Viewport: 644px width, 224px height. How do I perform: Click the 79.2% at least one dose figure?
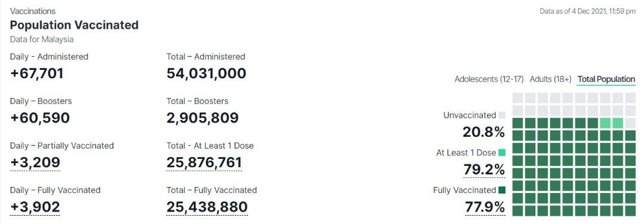click(484, 169)
